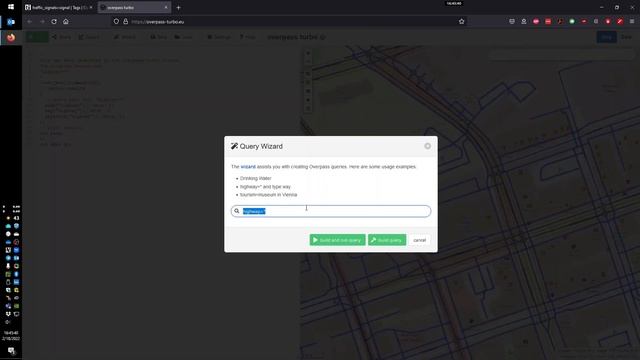Click the red pen extension icon
Image resolution: width=640 pixels, height=360 pixels.
tap(620, 21)
